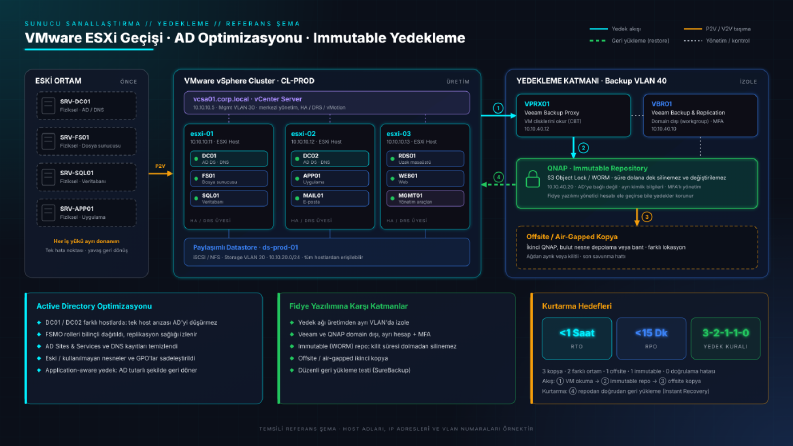Screen dimensions: 793x446
Task: Click the esxi-02 host name
Action: click(x=303, y=133)
